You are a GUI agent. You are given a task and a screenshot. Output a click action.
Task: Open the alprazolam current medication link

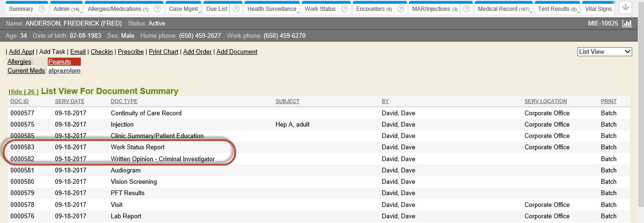click(64, 71)
